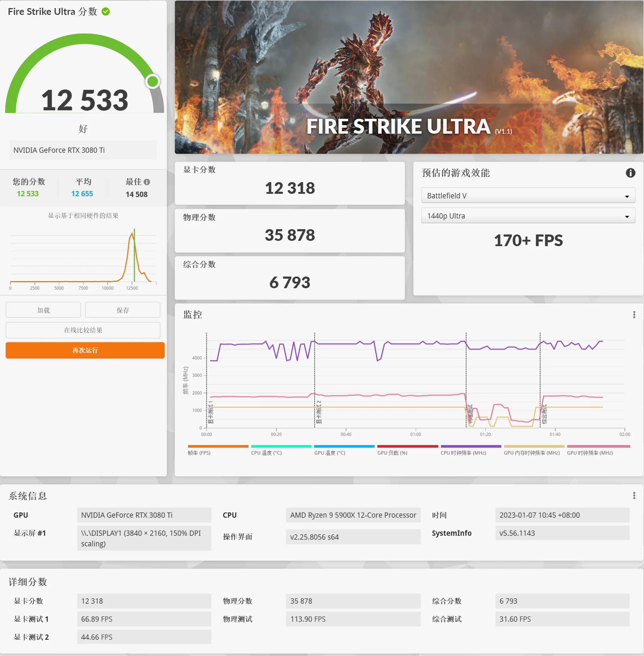Click the 显卡测试 1 marker on chart

point(211,412)
